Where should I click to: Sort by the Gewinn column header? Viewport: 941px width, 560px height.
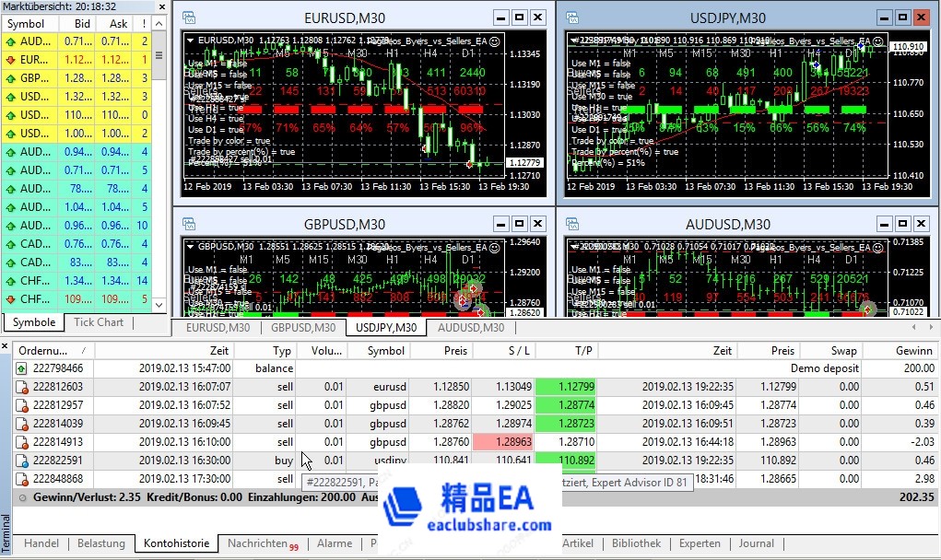(x=900, y=351)
